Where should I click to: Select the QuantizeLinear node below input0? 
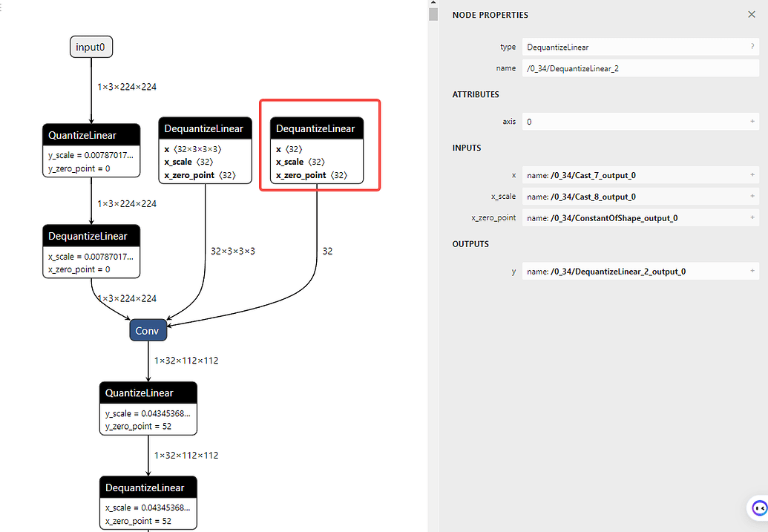(x=91, y=148)
